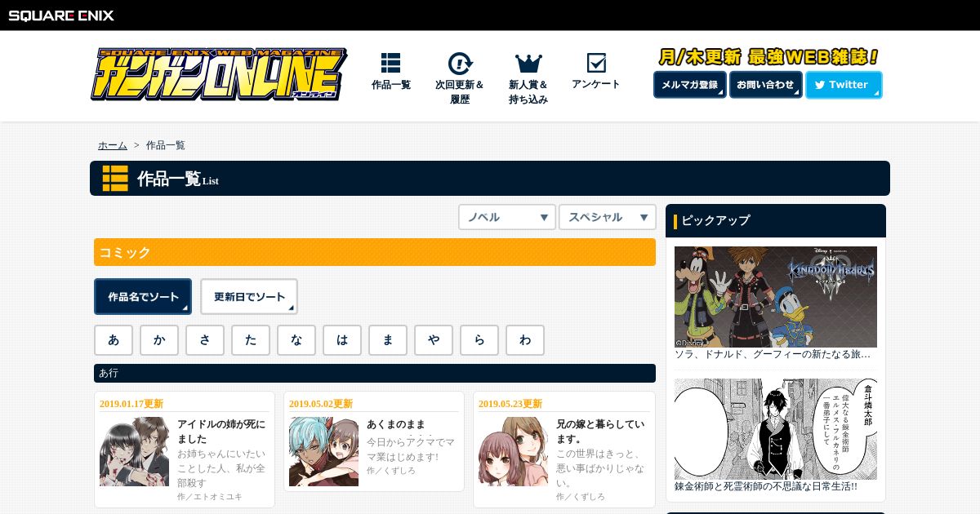Click メルマガ登録 button
980x514 pixels.
[x=690, y=85]
